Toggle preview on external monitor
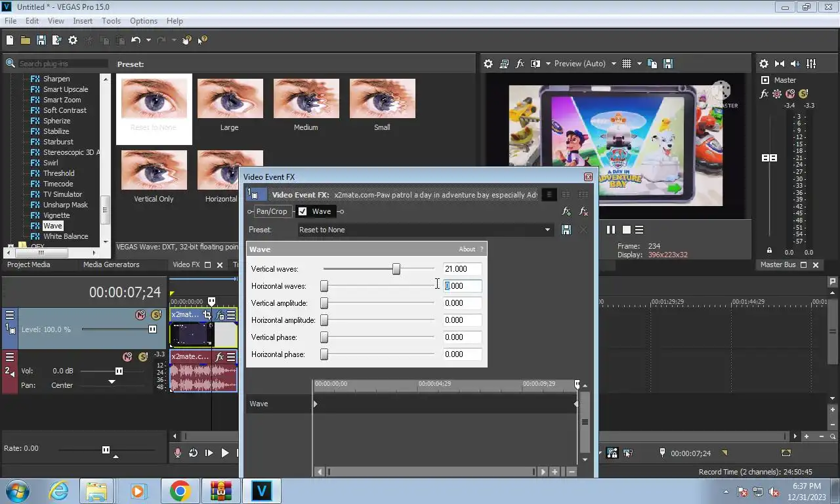Screen dimensions: 840x504 point(504,64)
